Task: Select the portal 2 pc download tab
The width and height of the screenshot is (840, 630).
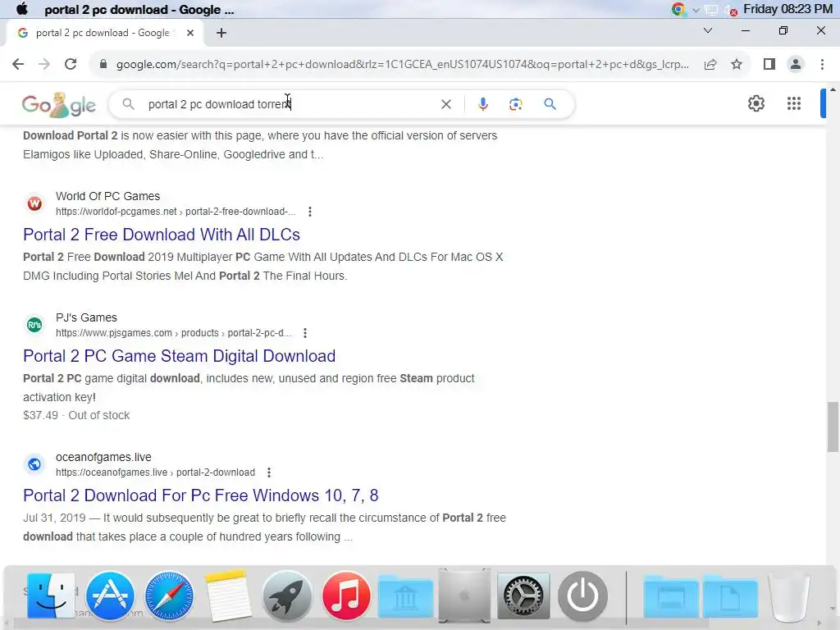Action: [104, 33]
